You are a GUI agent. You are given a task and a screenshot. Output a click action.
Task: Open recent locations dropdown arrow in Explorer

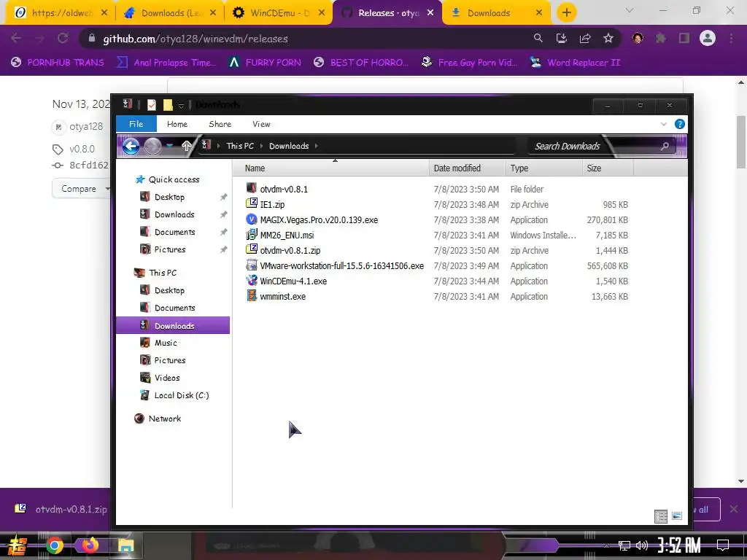point(169,146)
